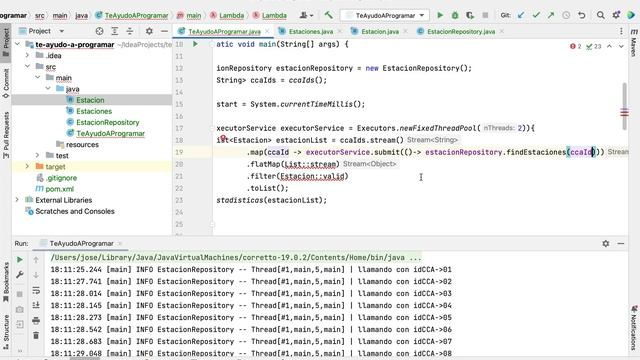
Task: Show Git history clock icon
Action: [566, 16]
